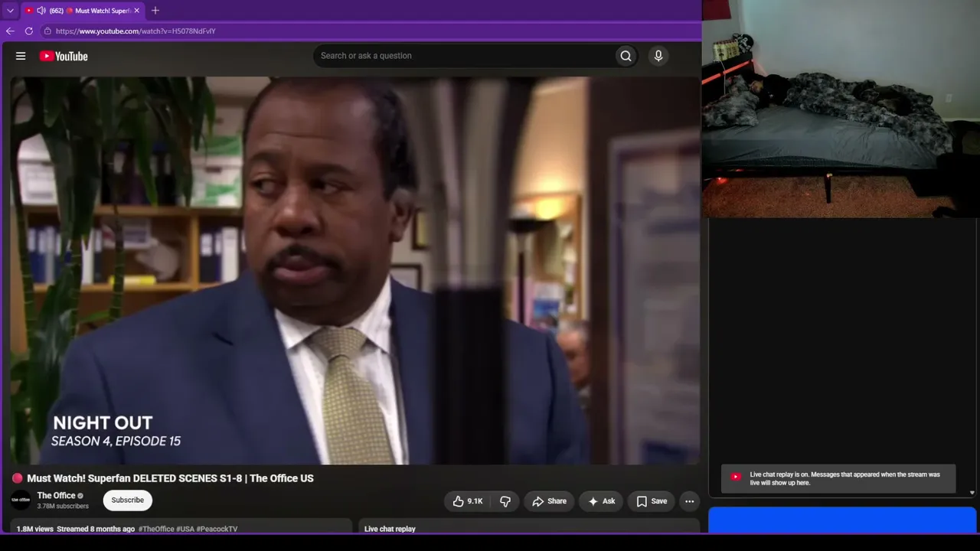Click the verified badge beside The Office
980x551 pixels.
[80, 496]
